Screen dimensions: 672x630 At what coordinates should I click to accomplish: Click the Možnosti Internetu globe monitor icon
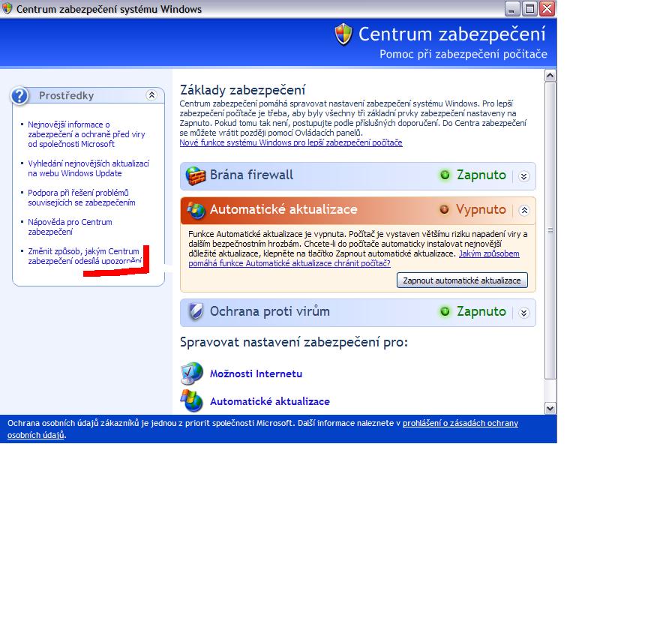pos(191,373)
